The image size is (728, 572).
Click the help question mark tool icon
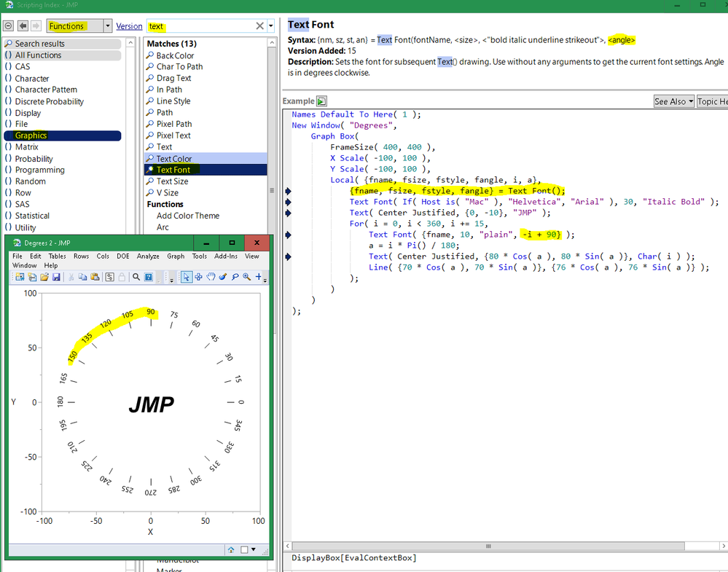tap(148, 277)
